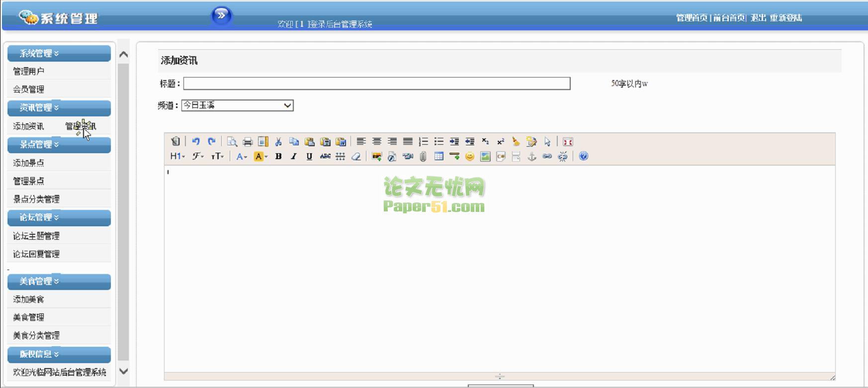Open the font size dropdown
The image size is (868, 388).
click(x=217, y=156)
